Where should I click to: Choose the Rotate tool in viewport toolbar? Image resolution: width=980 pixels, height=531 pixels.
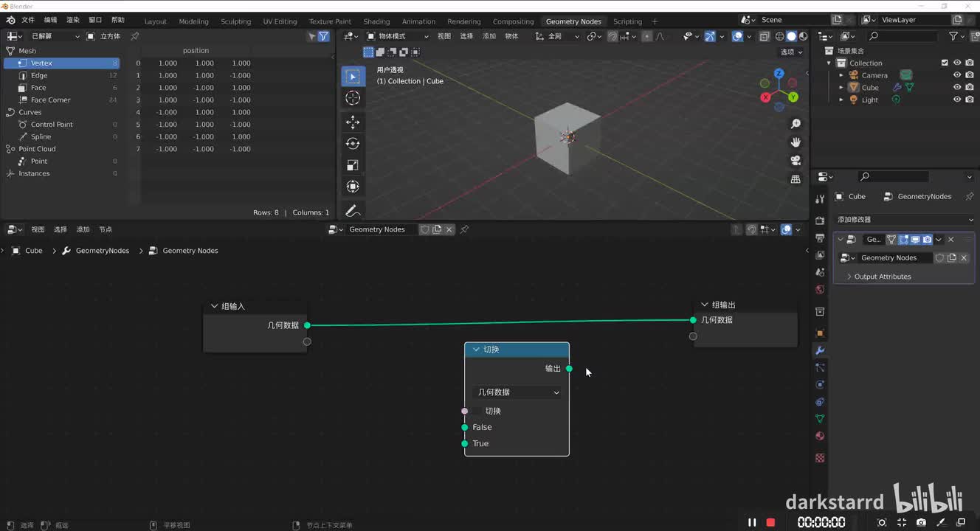(353, 144)
